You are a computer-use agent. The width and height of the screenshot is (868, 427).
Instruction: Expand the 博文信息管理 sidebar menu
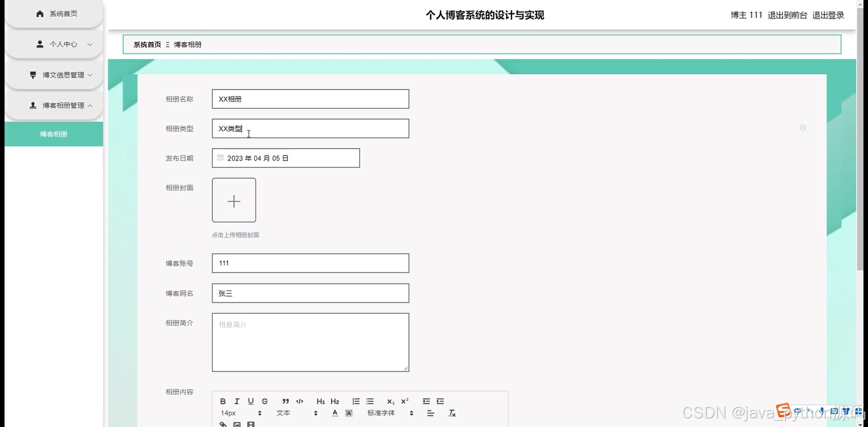pyautogui.click(x=54, y=75)
